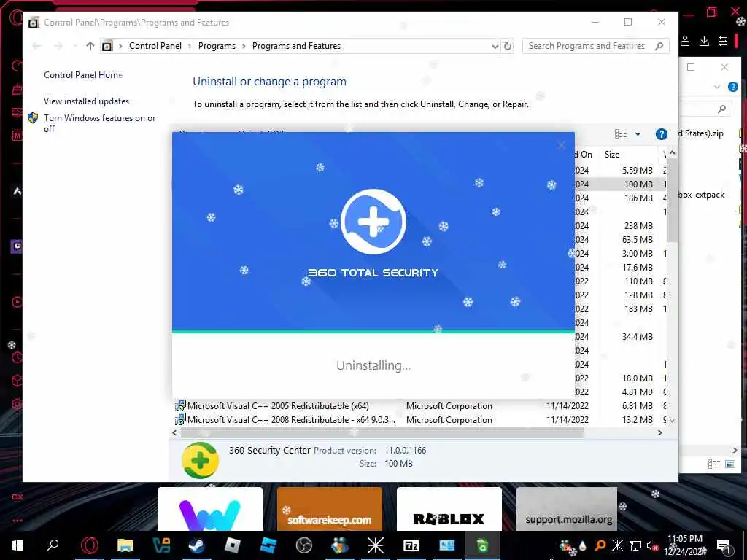Open Steam from the taskbar
The width and height of the screenshot is (747, 560).
click(196, 545)
